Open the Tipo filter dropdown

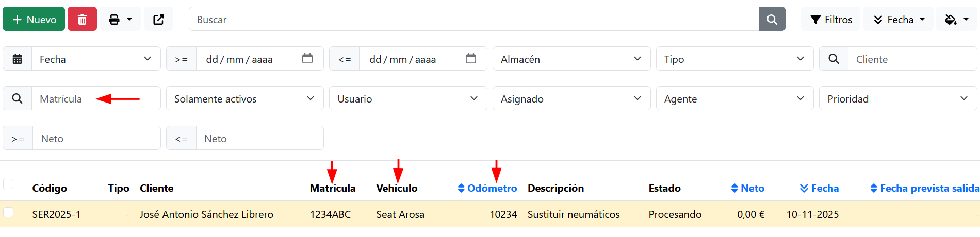click(x=734, y=59)
